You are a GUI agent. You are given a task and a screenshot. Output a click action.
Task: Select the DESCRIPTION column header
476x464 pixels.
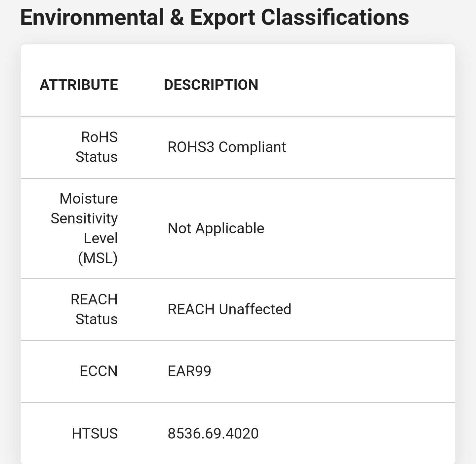[211, 85]
